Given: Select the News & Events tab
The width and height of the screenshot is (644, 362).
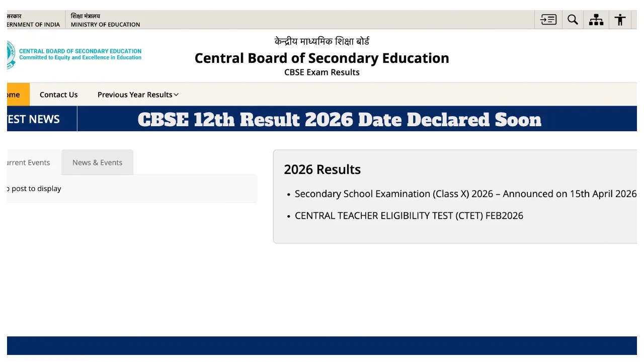Looking at the screenshot, I should pyautogui.click(x=97, y=162).
